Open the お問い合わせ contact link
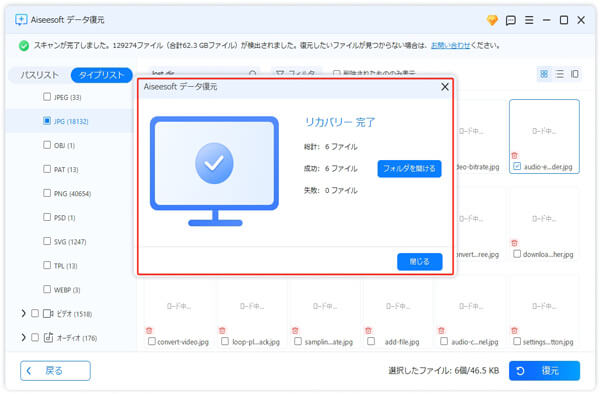 (x=450, y=46)
